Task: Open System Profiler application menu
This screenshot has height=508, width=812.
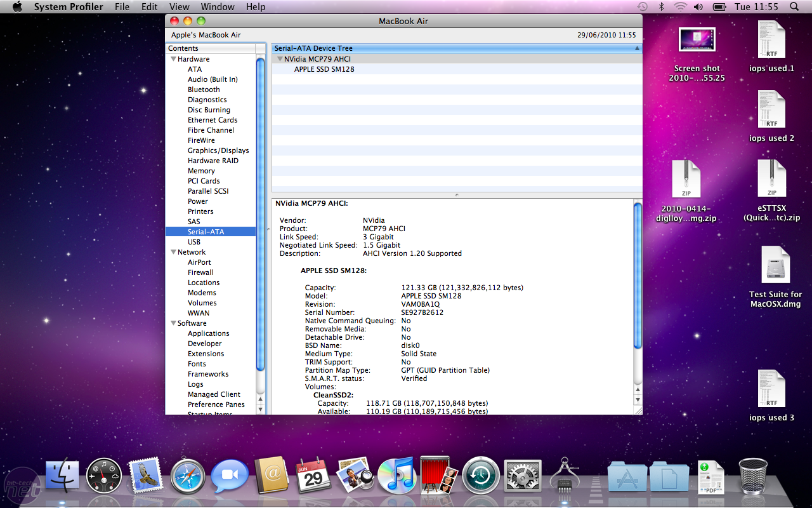Action: (x=69, y=7)
